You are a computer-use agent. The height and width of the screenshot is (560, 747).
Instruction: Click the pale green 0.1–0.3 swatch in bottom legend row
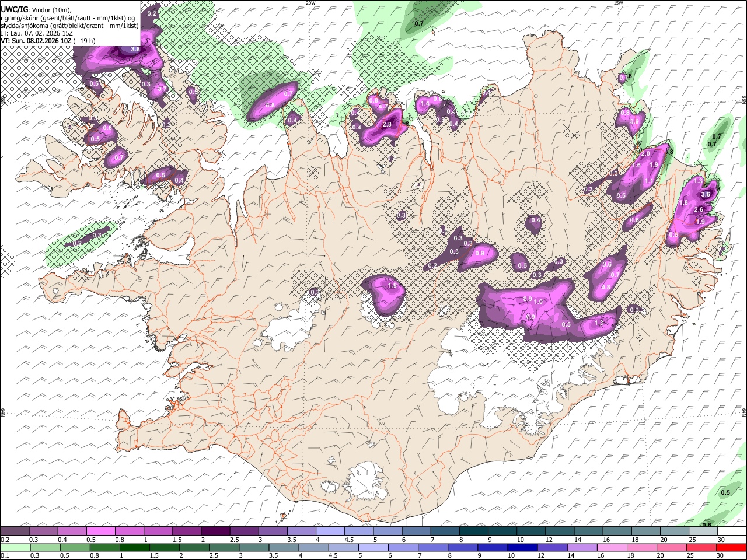click(15, 547)
